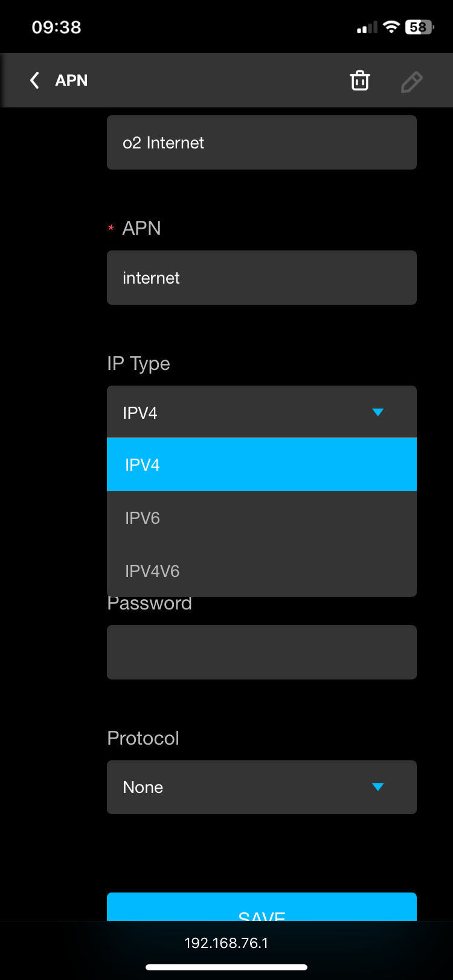Select the highlighted IPV4 option
This screenshot has height=980, width=453.
click(262, 465)
